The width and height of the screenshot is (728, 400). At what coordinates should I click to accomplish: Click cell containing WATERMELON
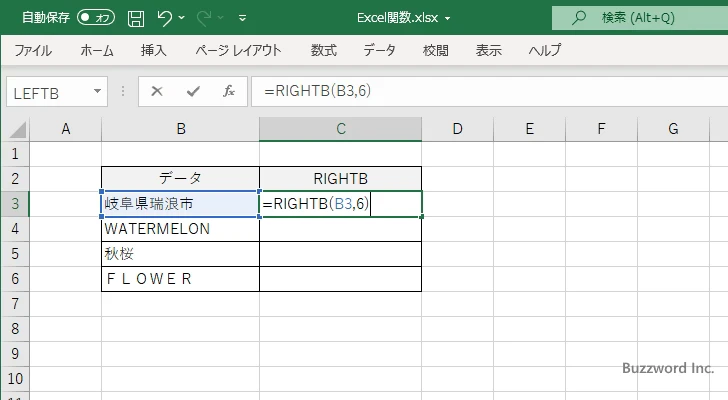tap(181, 229)
